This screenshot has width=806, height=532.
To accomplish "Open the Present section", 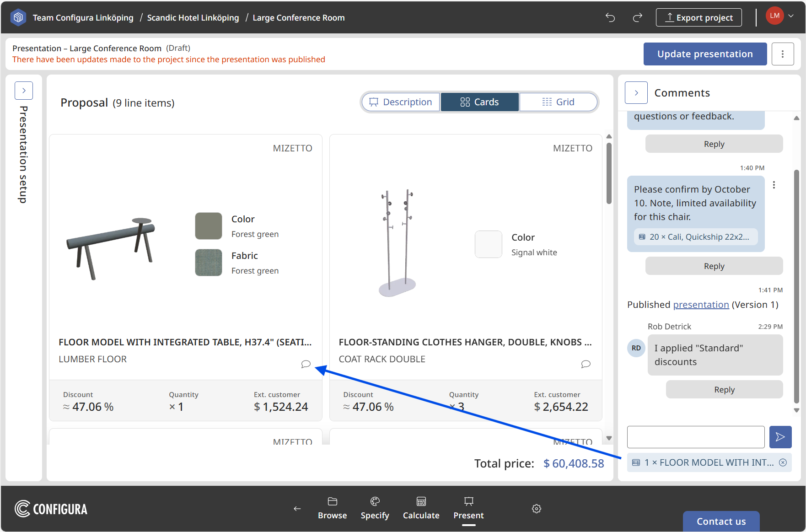I will [x=468, y=508].
